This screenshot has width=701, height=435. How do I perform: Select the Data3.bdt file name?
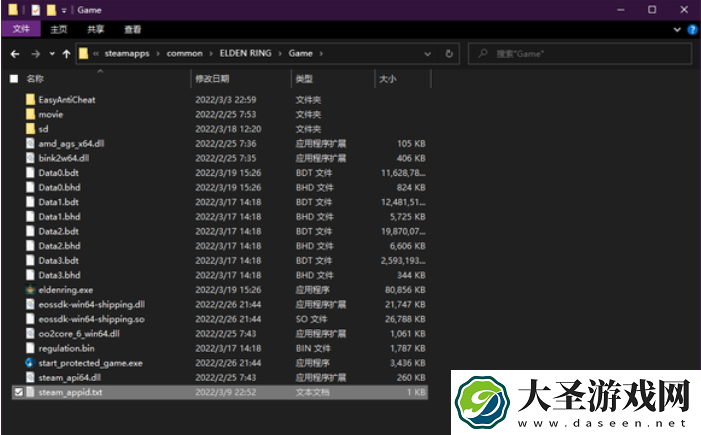59,261
